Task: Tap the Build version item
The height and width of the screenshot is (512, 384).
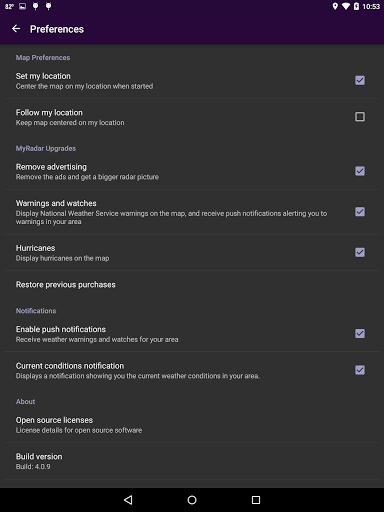Action: click(x=192, y=461)
